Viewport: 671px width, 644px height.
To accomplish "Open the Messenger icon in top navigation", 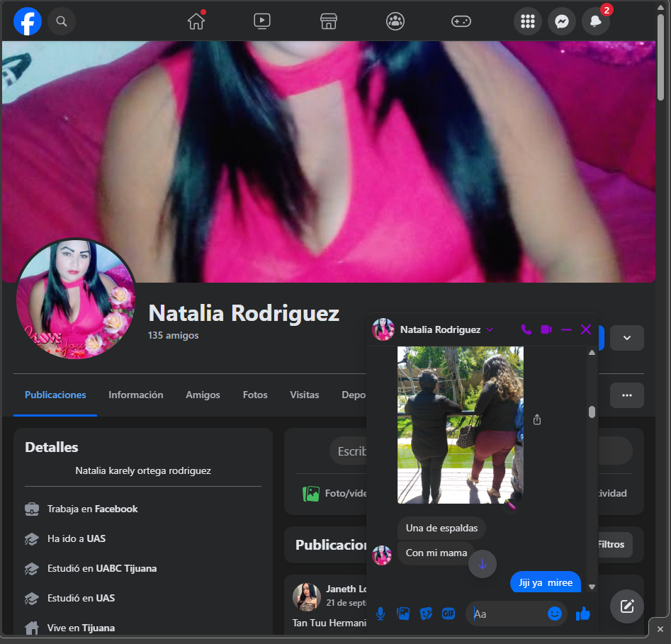I will (x=562, y=21).
